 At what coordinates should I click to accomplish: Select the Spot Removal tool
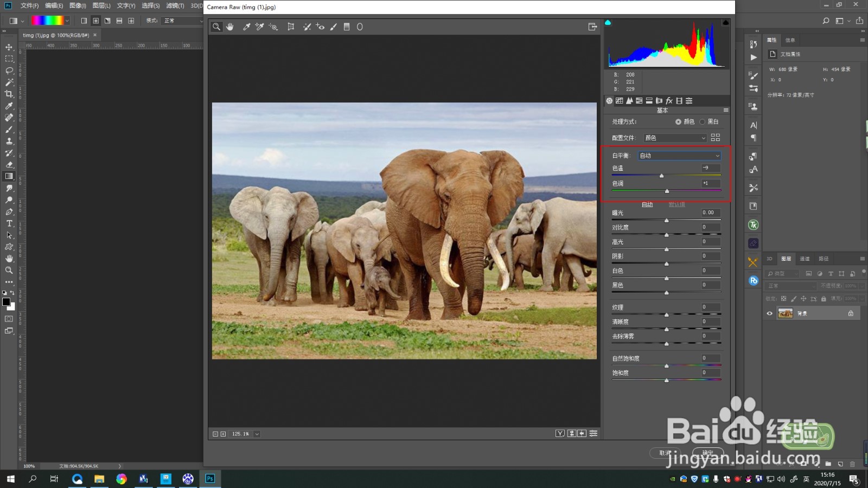(307, 27)
